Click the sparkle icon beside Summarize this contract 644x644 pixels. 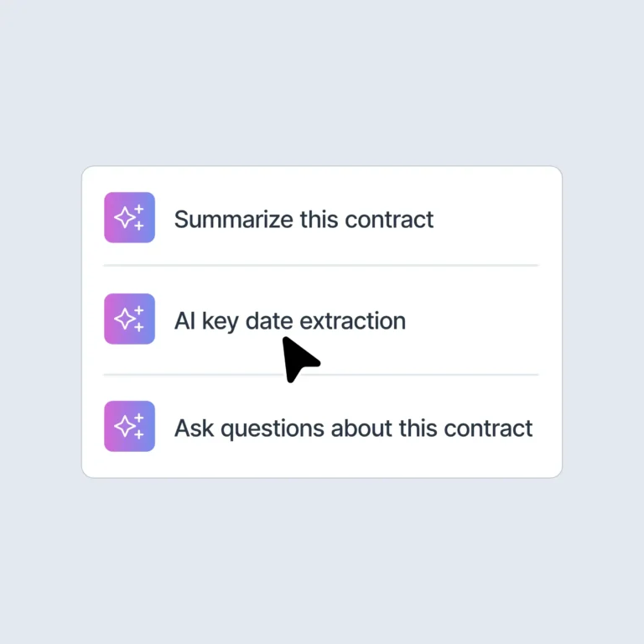point(129,218)
